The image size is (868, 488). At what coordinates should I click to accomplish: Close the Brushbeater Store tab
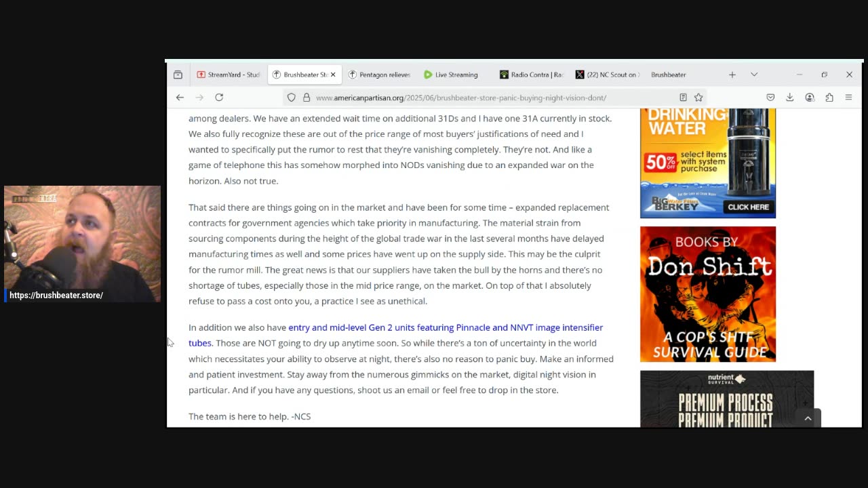(x=333, y=75)
